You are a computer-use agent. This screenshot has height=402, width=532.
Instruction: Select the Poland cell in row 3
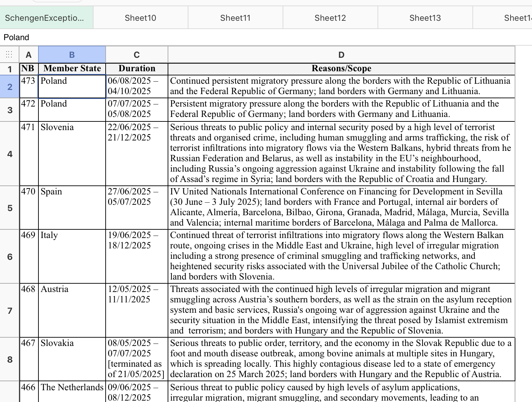click(72, 110)
